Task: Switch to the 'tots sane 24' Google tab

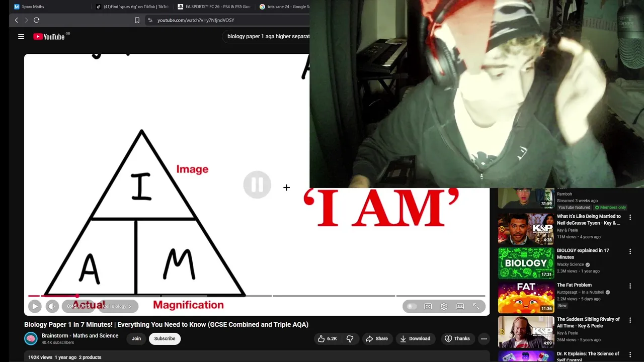Action: point(283,7)
